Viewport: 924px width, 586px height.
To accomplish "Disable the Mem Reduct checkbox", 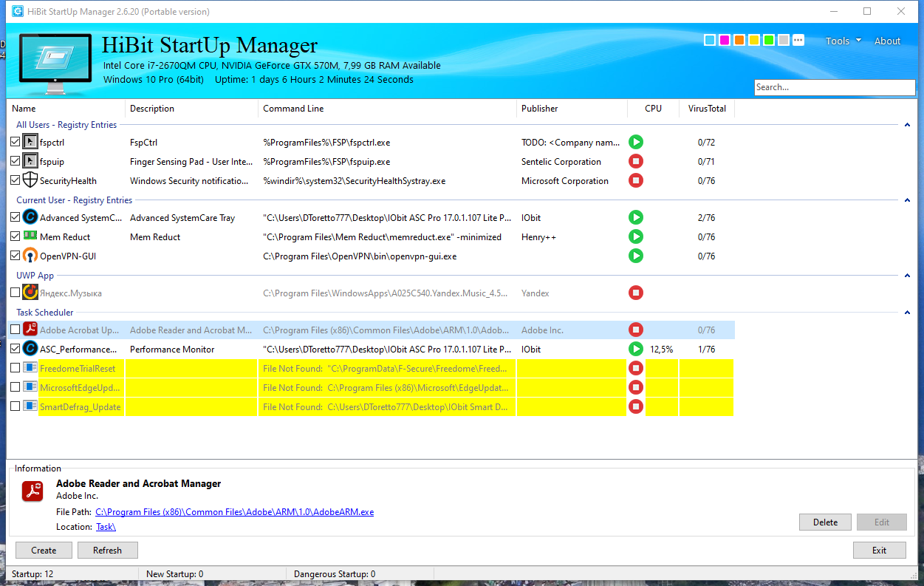I will [x=16, y=236].
